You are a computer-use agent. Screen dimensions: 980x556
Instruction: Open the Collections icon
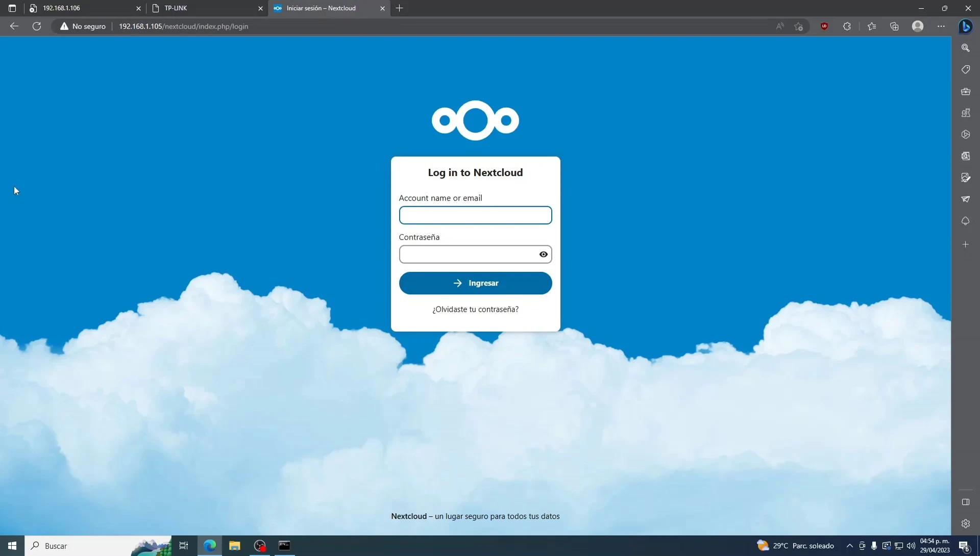click(x=894, y=26)
